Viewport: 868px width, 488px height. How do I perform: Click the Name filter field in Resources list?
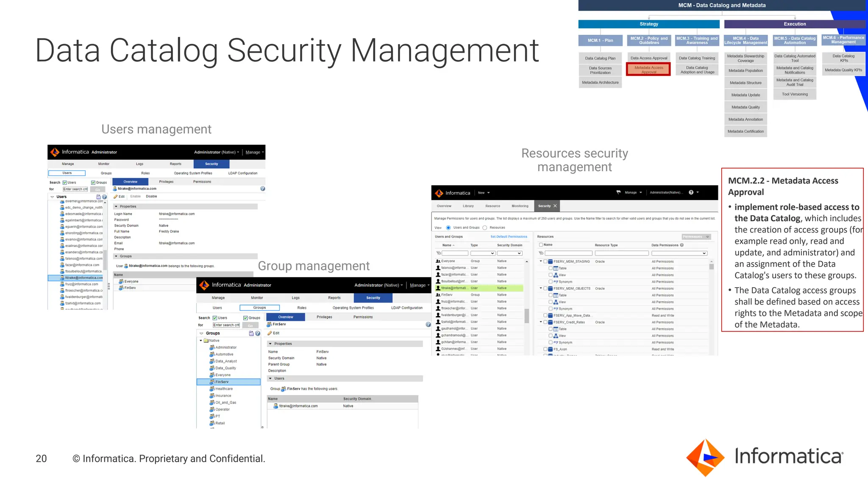(x=568, y=253)
